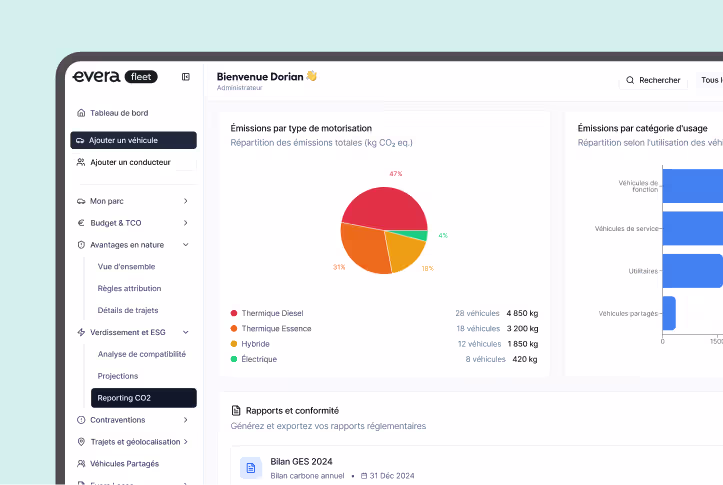723x485 pixels.
Task: Click the Bienvenue Dorian heading
Action: tap(260, 77)
